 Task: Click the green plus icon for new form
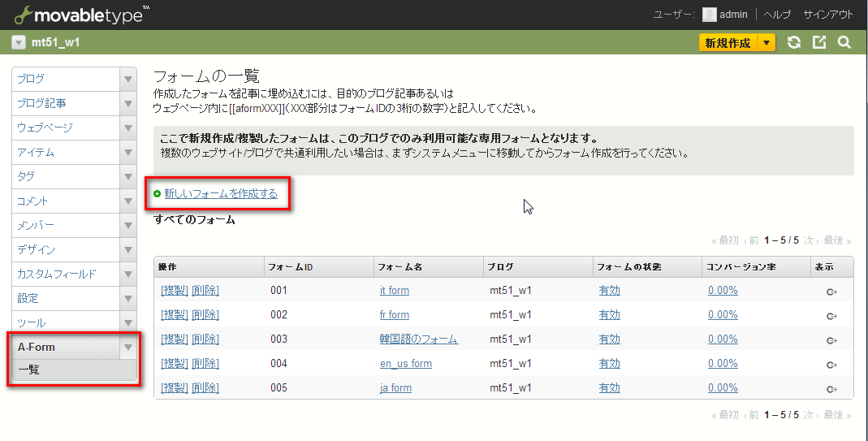coord(158,193)
